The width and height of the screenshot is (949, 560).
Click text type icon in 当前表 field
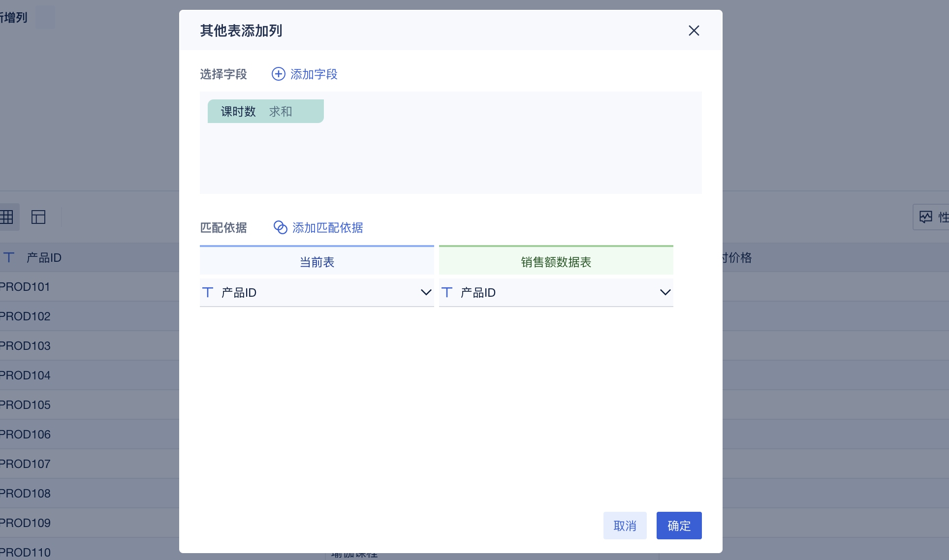208,292
